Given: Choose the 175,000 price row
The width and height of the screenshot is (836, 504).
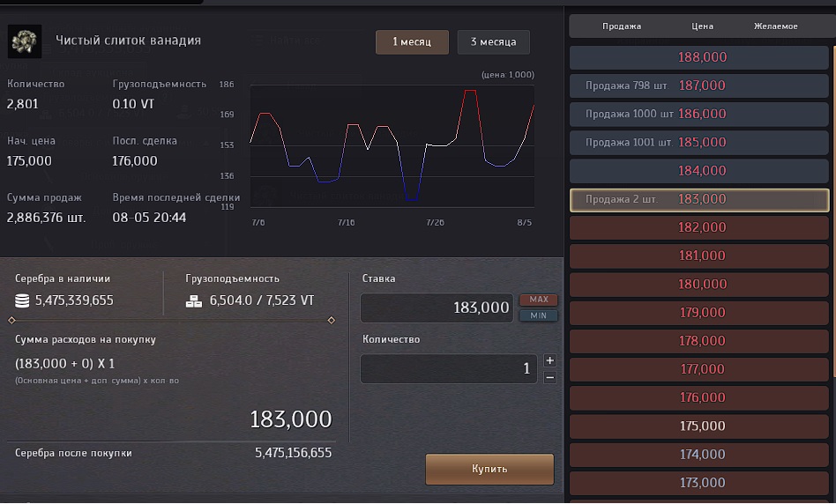Looking at the screenshot, I should 700,426.
